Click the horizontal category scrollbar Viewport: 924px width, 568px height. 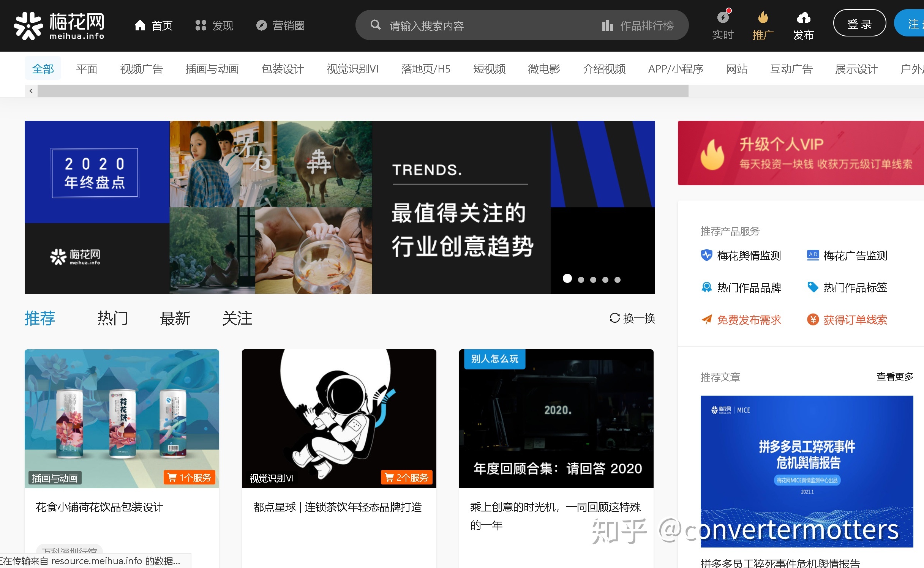click(x=363, y=91)
